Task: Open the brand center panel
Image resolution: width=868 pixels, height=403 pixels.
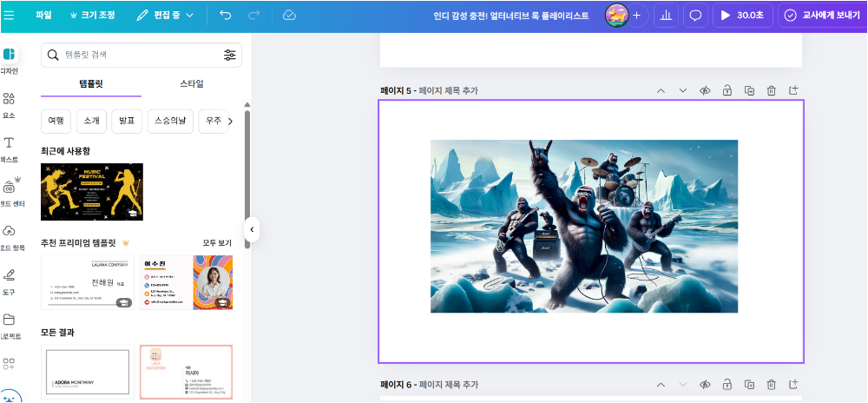Action: click(x=10, y=192)
